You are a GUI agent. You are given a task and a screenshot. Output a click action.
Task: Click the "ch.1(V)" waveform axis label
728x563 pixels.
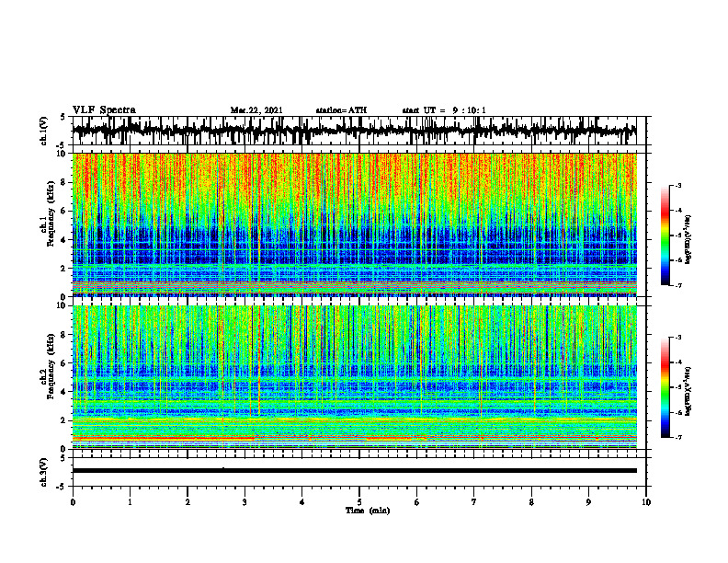(x=44, y=130)
